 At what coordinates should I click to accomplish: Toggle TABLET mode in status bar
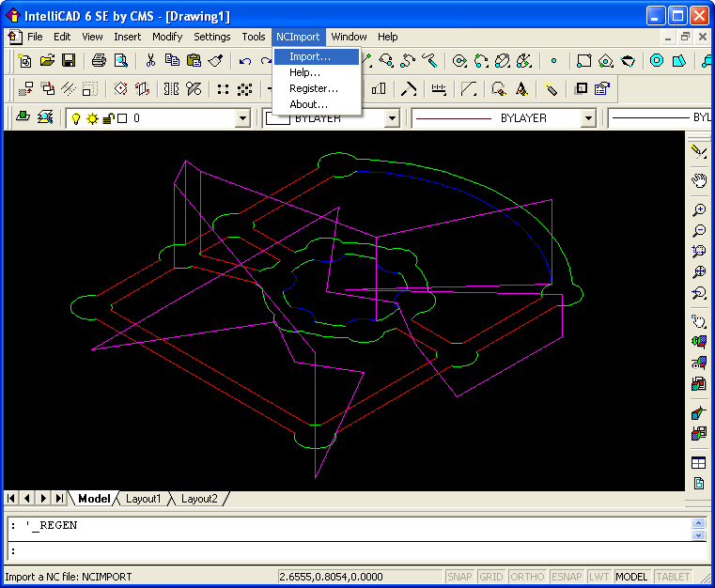pos(673,577)
